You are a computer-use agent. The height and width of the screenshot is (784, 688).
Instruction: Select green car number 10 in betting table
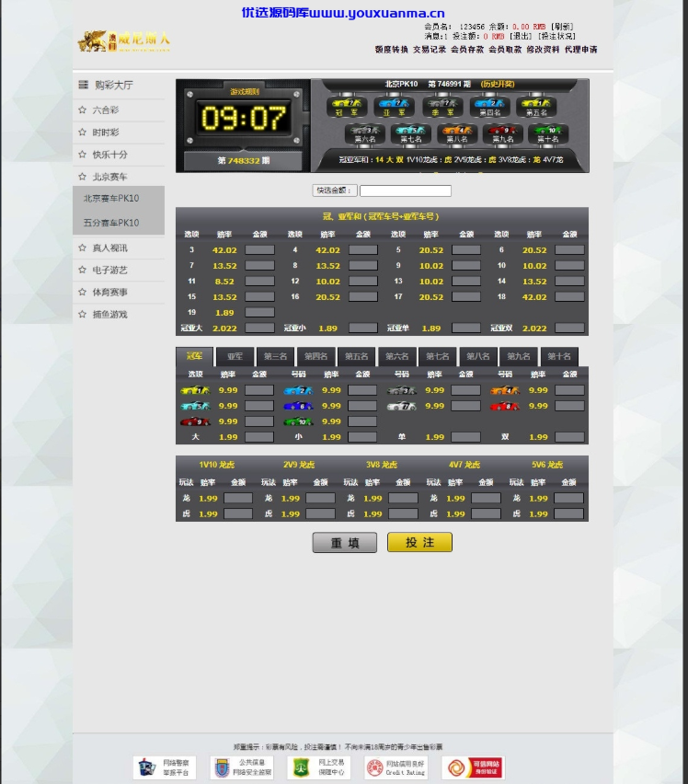click(298, 421)
